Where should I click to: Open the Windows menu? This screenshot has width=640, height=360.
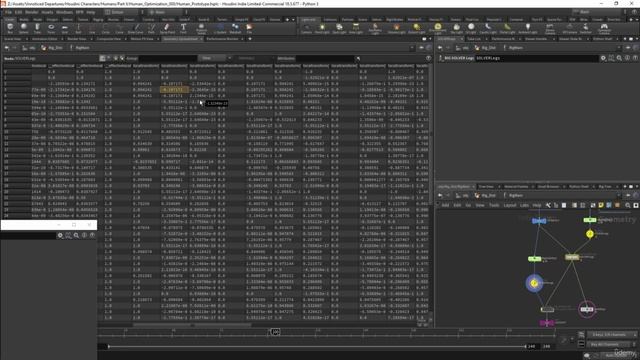click(x=64, y=12)
